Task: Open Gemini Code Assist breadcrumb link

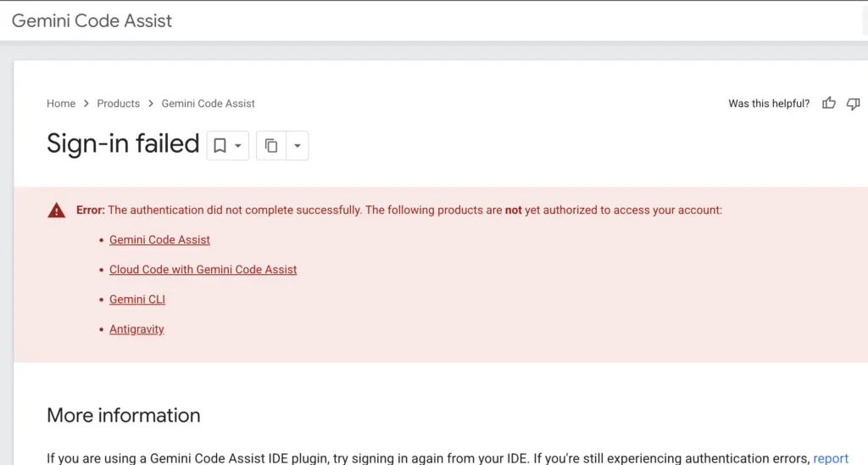Action: tap(209, 104)
